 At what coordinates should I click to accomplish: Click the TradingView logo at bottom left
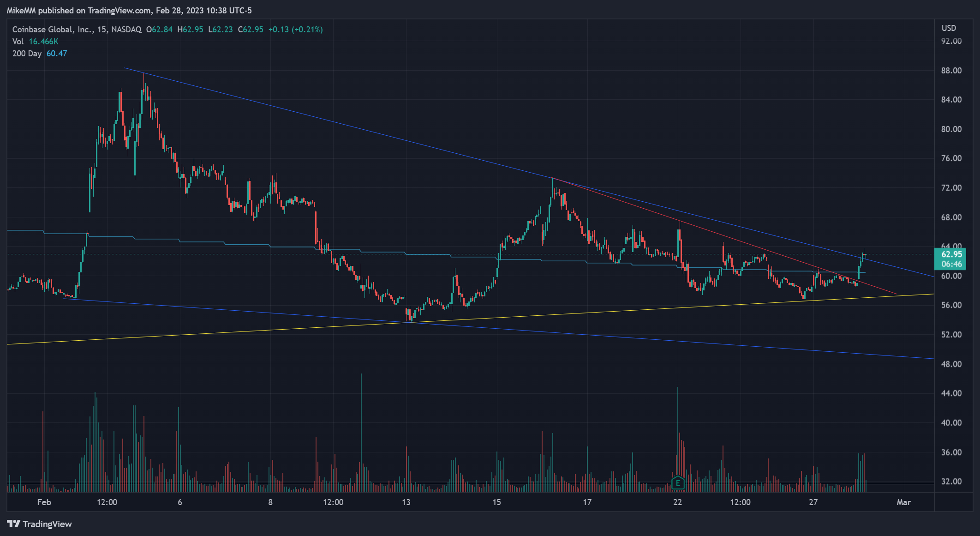tap(40, 524)
